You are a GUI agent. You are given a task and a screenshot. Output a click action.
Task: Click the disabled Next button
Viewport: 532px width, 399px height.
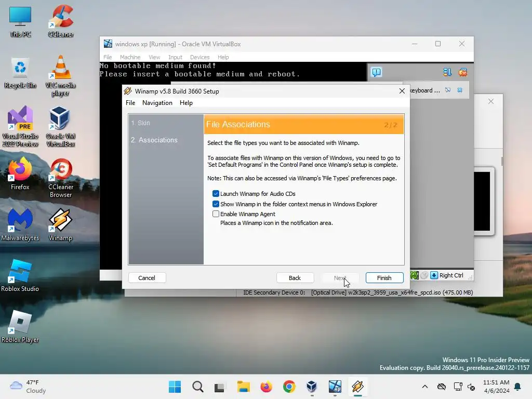click(x=340, y=278)
